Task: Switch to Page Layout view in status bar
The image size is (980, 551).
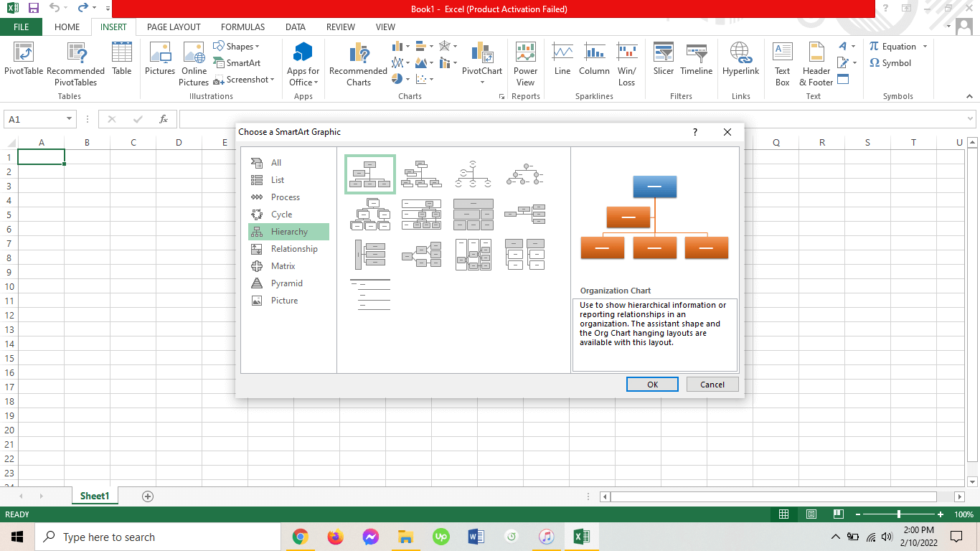Action: click(x=811, y=514)
